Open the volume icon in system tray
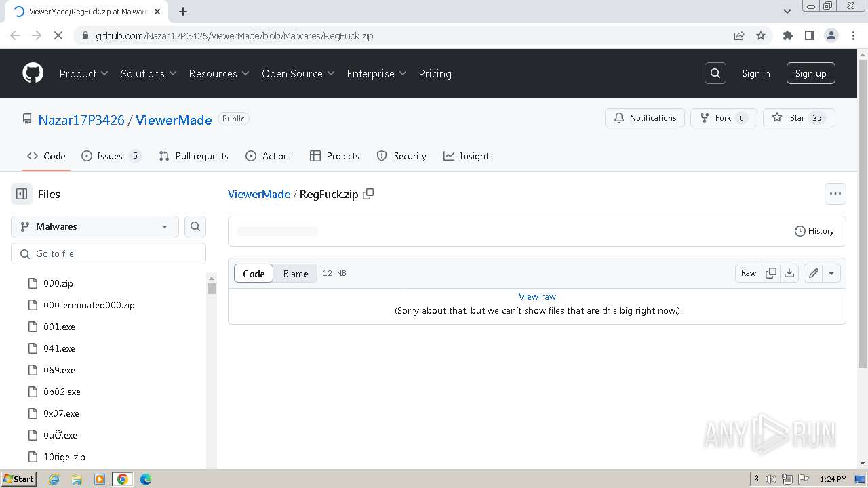Image resolution: width=868 pixels, height=488 pixels. pos(771,479)
